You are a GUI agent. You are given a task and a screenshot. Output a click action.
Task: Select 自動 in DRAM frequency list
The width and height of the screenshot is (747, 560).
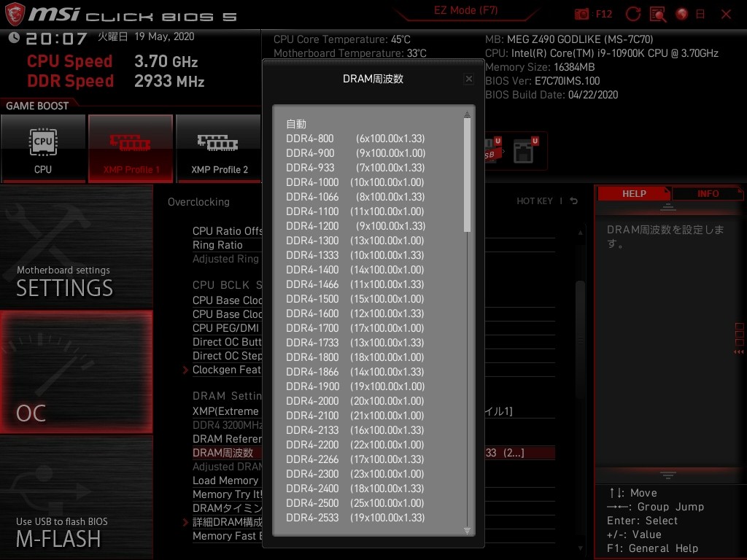(296, 124)
